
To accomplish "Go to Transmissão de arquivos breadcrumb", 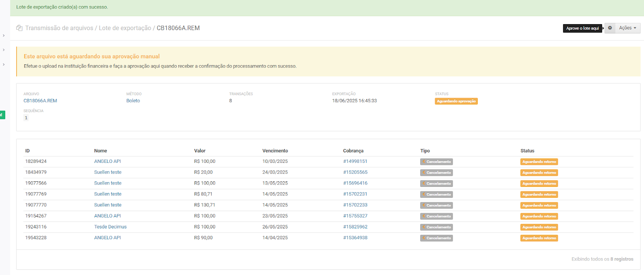I will (x=59, y=28).
